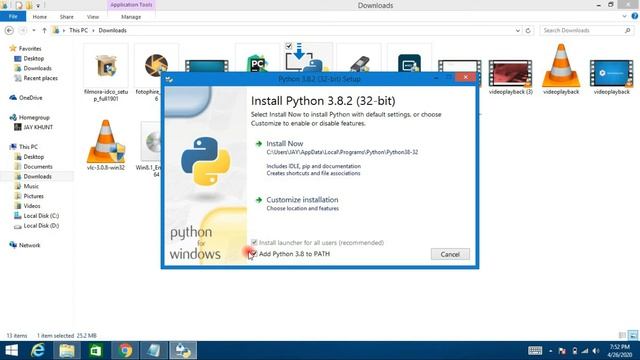Open the volume tray icon
640x360 pixels.
point(596,351)
